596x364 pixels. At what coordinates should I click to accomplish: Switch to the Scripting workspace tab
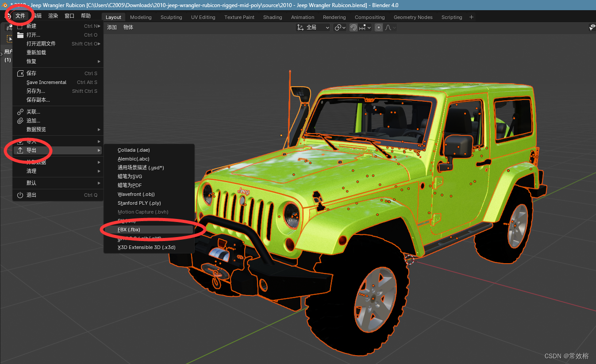click(x=452, y=17)
